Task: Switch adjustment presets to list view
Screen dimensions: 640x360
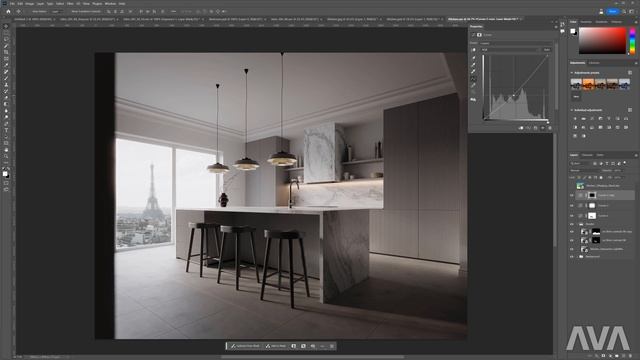Action: tap(630, 73)
